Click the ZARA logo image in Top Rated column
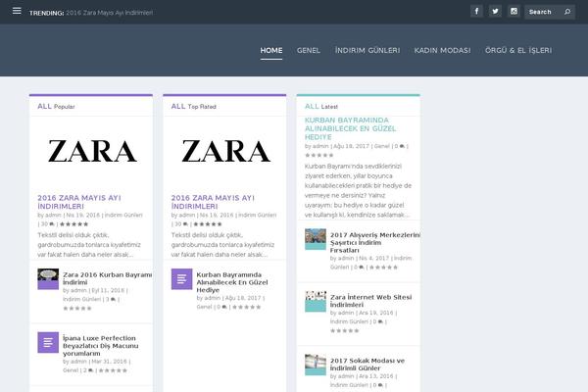The image size is (588, 392). [225, 151]
